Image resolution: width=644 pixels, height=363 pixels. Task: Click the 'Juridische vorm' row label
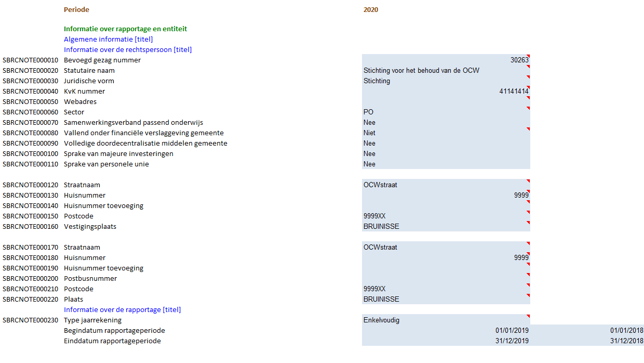click(89, 81)
